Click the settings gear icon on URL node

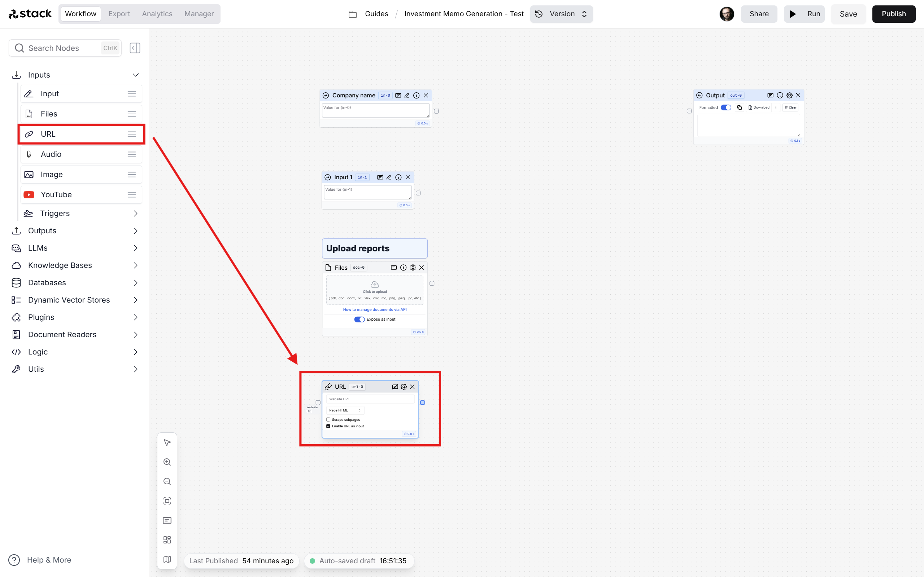[404, 387]
